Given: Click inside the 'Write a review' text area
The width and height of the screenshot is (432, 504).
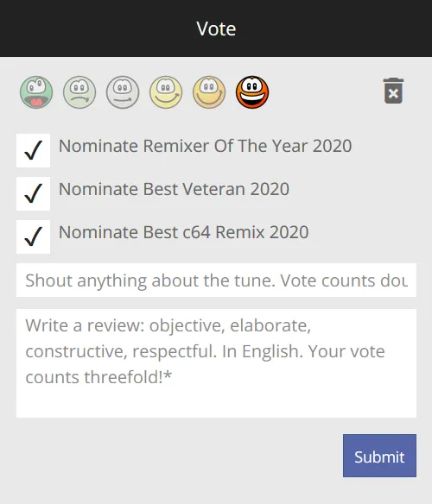Looking at the screenshot, I should (x=216, y=363).
